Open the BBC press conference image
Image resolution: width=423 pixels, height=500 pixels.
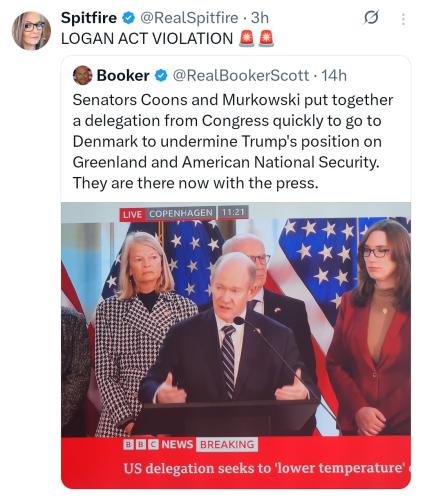pos(236,345)
